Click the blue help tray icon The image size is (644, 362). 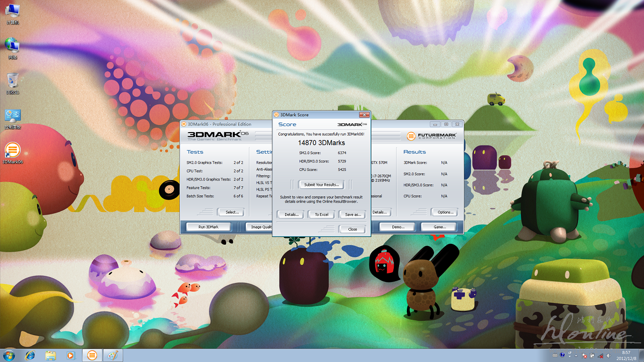point(563,356)
